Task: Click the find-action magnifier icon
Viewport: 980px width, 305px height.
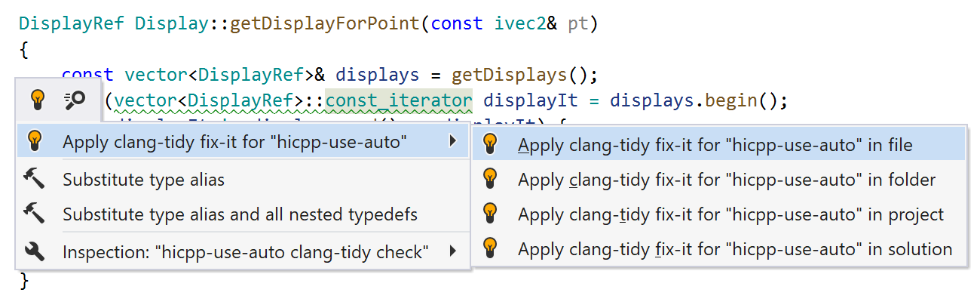Action: click(x=75, y=100)
